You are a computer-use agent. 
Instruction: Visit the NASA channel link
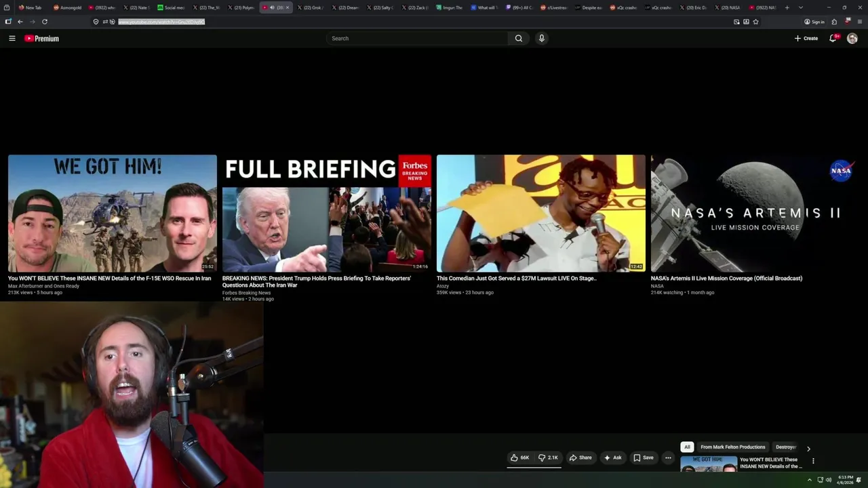[x=657, y=286]
